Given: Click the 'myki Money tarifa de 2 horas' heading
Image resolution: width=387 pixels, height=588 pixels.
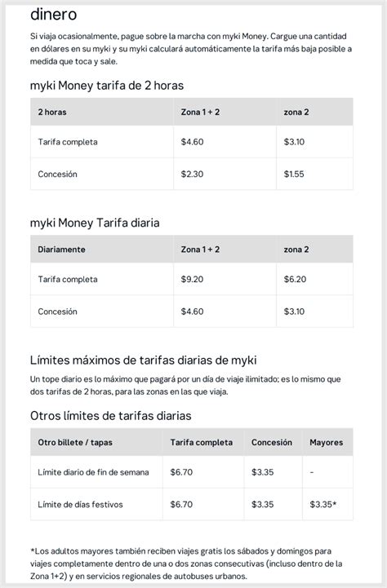Looking at the screenshot, I should [x=107, y=86].
